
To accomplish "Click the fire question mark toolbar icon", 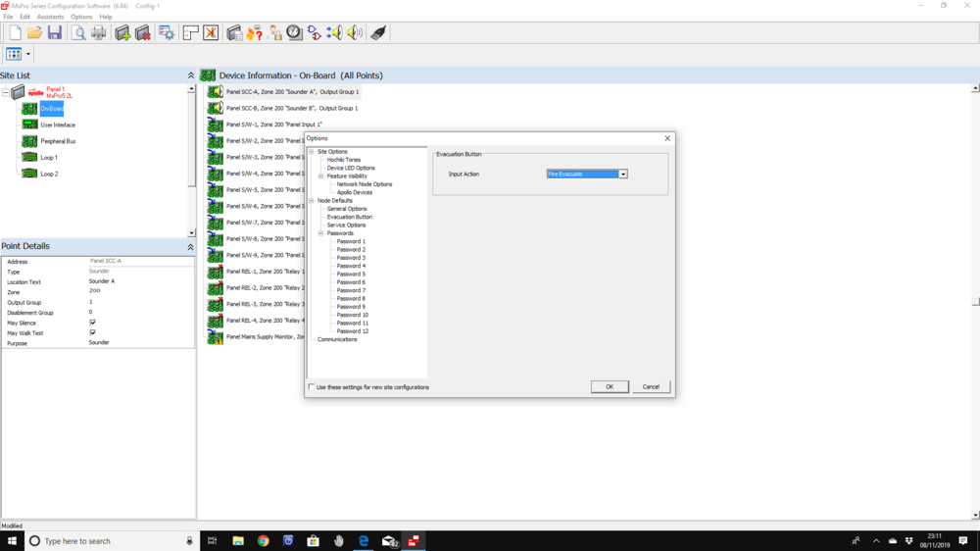I will click(x=254, y=33).
